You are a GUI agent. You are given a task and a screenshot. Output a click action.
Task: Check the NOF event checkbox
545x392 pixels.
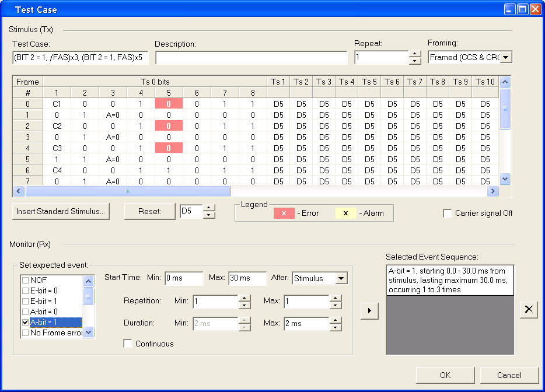point(25,280)
